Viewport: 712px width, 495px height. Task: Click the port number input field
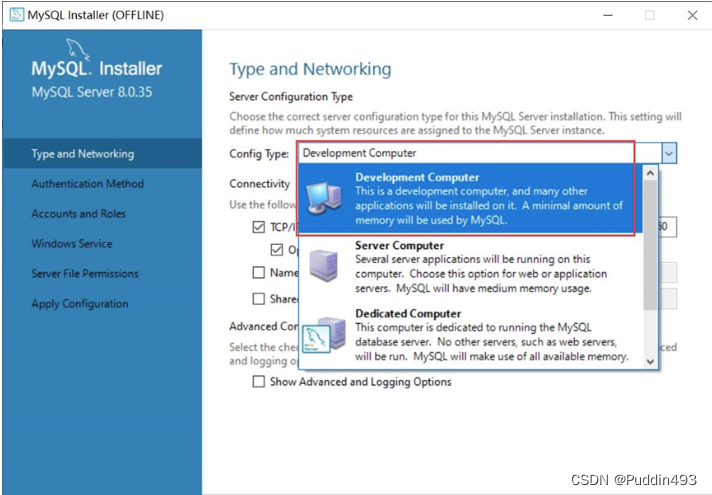668,227
